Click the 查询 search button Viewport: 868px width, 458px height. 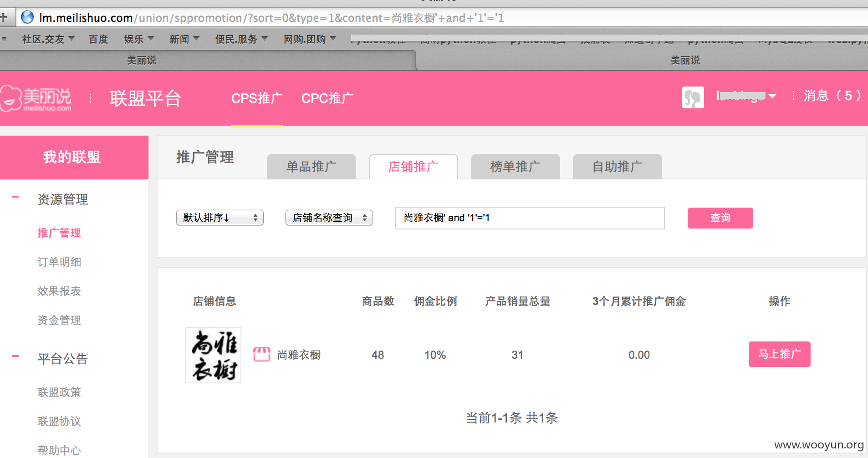pyautogui.click(x=720, y=218)
